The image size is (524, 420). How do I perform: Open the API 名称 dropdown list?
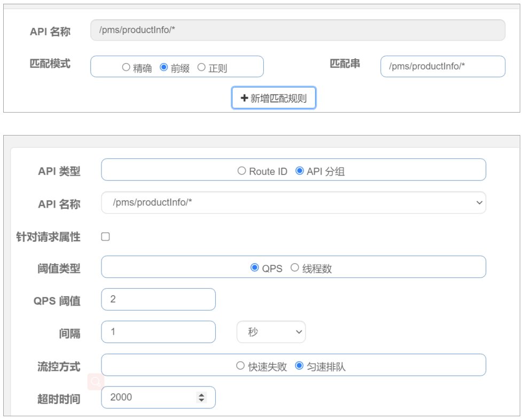[293, 203]
